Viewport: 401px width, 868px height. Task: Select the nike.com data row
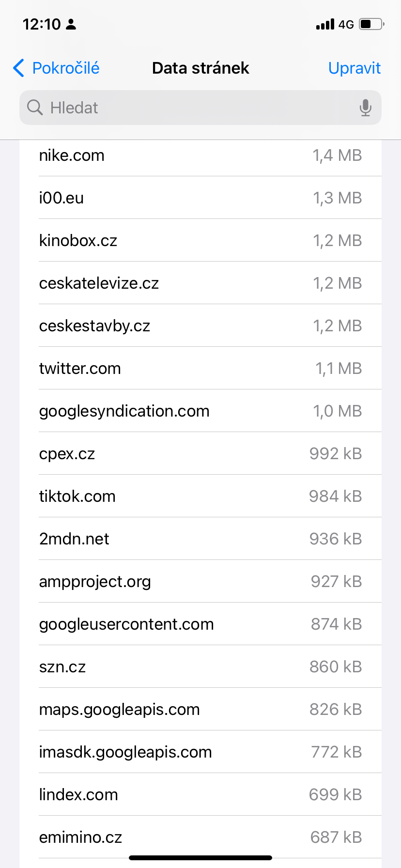point(200,155)
